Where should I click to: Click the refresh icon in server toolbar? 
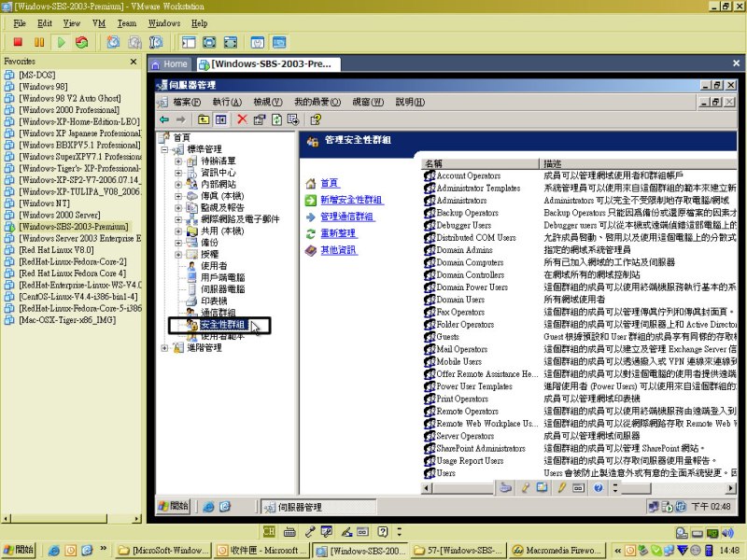tap(276, 119)
